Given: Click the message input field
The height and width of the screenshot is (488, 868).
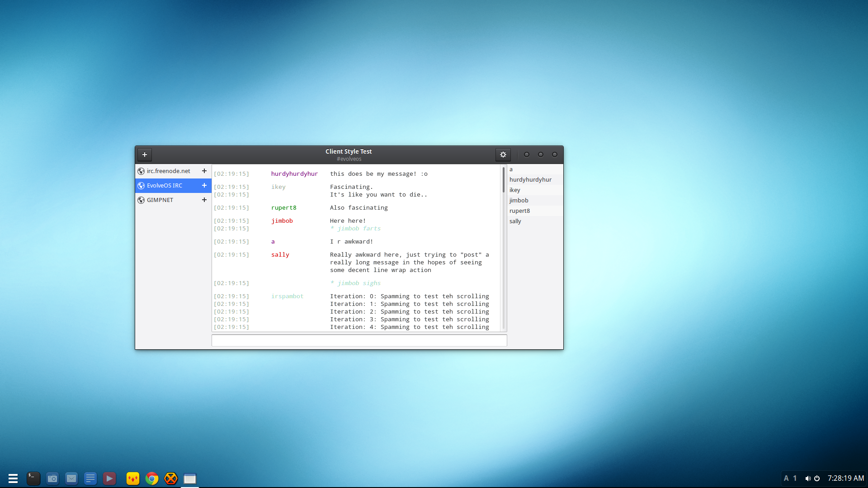Looking at the screenshot, I should 359,341.
